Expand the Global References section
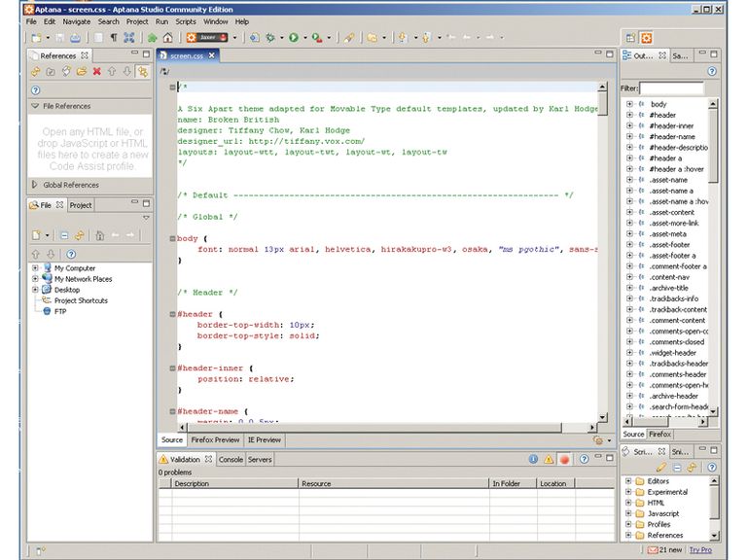 (34, 185)
